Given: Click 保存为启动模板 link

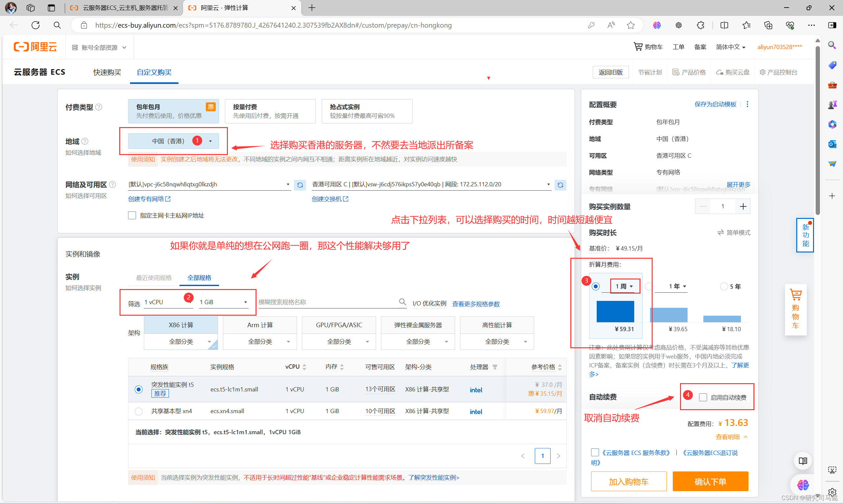Looking at the screenshot, I should [x=715, y=104].
